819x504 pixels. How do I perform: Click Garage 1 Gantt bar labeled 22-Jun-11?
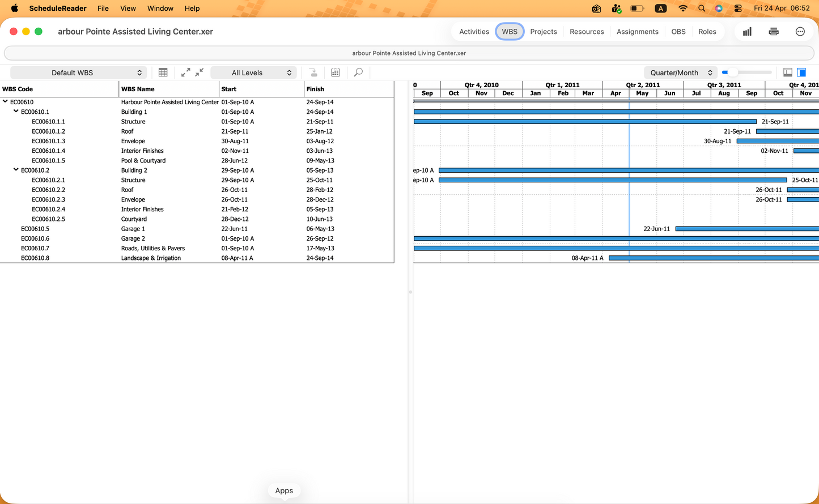point(747,229)
